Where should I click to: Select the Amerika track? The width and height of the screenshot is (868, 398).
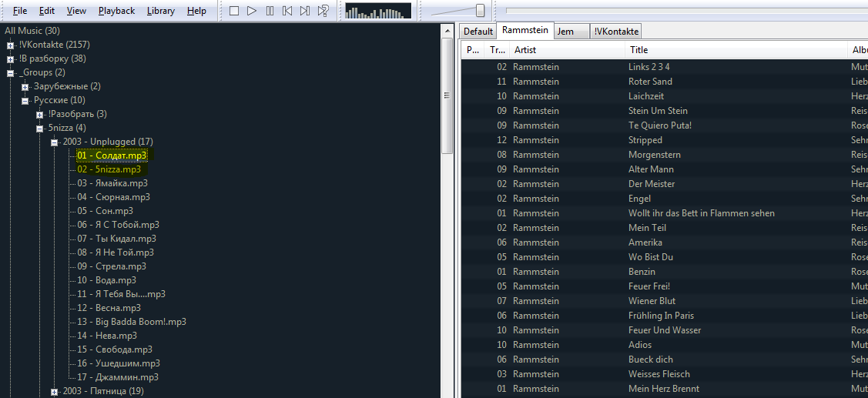point(664,242)
